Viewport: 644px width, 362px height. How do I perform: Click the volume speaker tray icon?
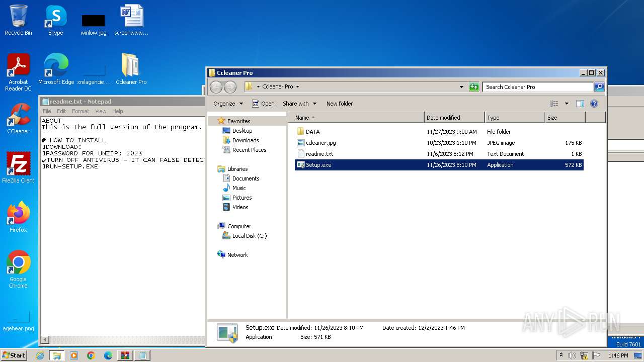(572, 355)
